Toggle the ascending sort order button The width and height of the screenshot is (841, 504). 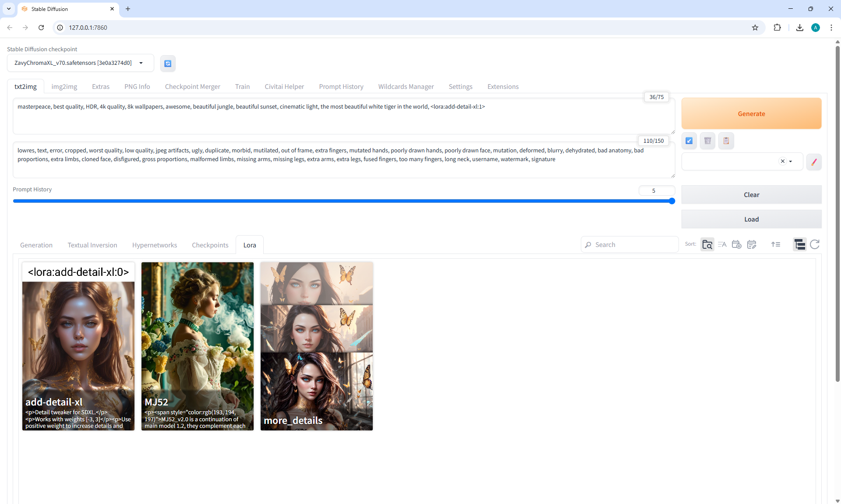point(775,245)
